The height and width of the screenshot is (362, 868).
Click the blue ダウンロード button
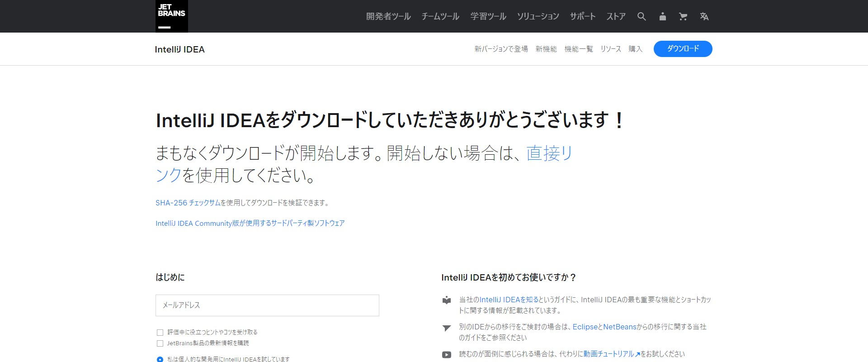[x=683, y=49]
